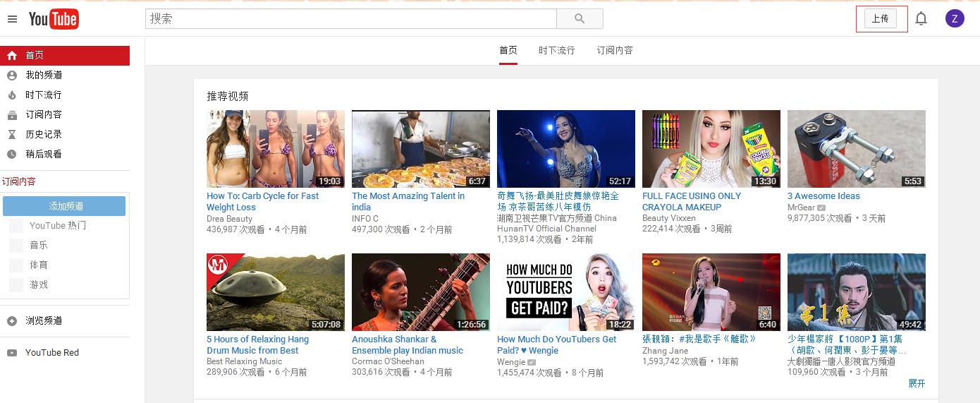The image size is (980, 403).
Task: Open the Drea Beauty channel name
Action: (229, 219)
